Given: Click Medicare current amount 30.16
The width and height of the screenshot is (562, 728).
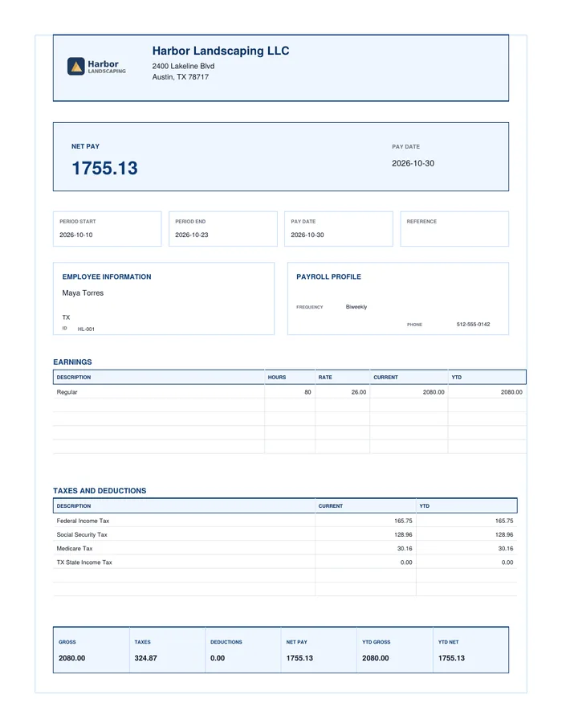Looking at the screenshot, I should click(x=405, y=549).
